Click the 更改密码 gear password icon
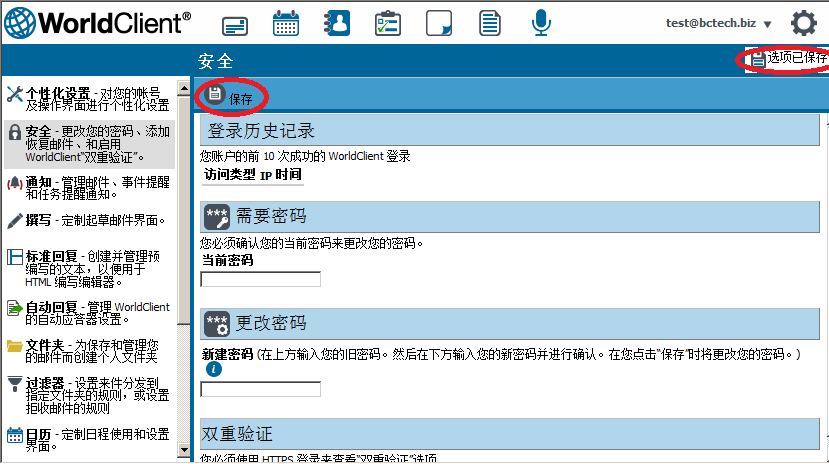Image resolution: width=829 pixels, height=464 pixels. (x=217, y=324)
